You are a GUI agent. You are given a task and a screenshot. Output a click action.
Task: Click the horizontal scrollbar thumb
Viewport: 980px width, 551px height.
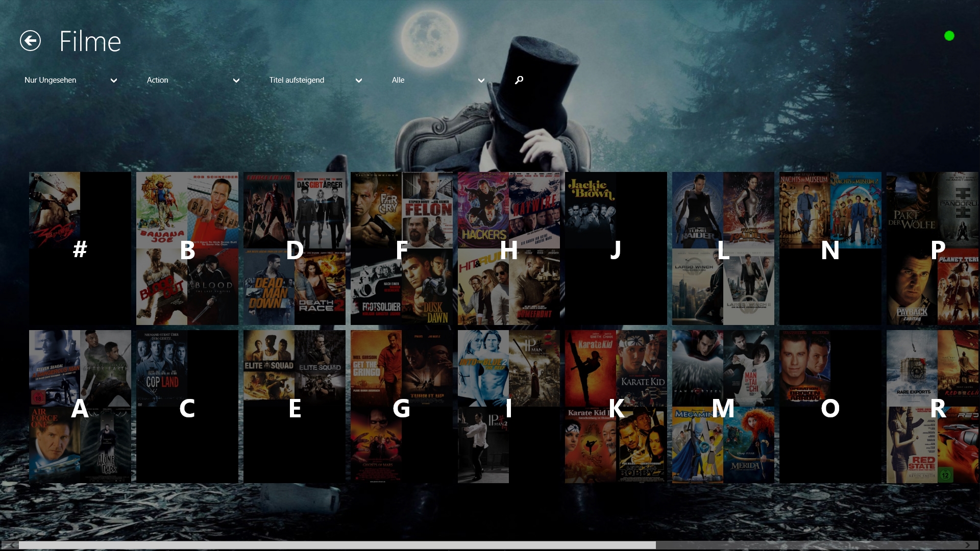click(337, 545)
